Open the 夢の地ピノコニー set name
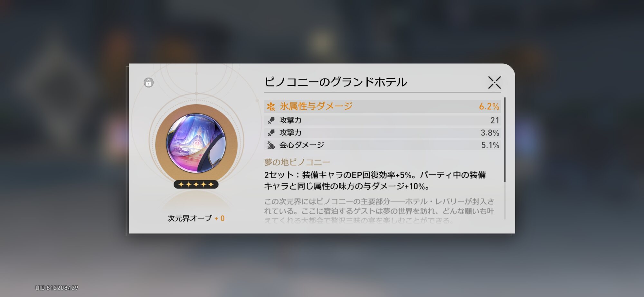The height and width of the screenshot is (297, 644). (297, 162)
